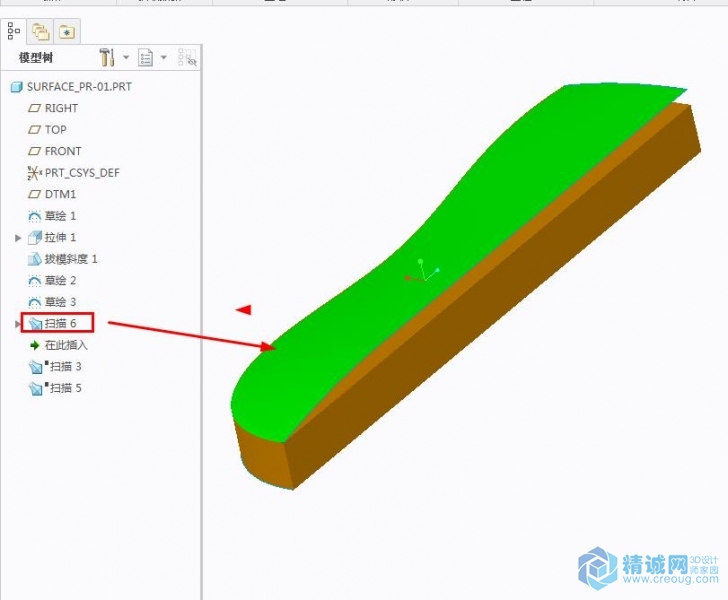Click the 草绘 1 sketch icon
Viewport: 728px width, 600px height.
(34, 216)
